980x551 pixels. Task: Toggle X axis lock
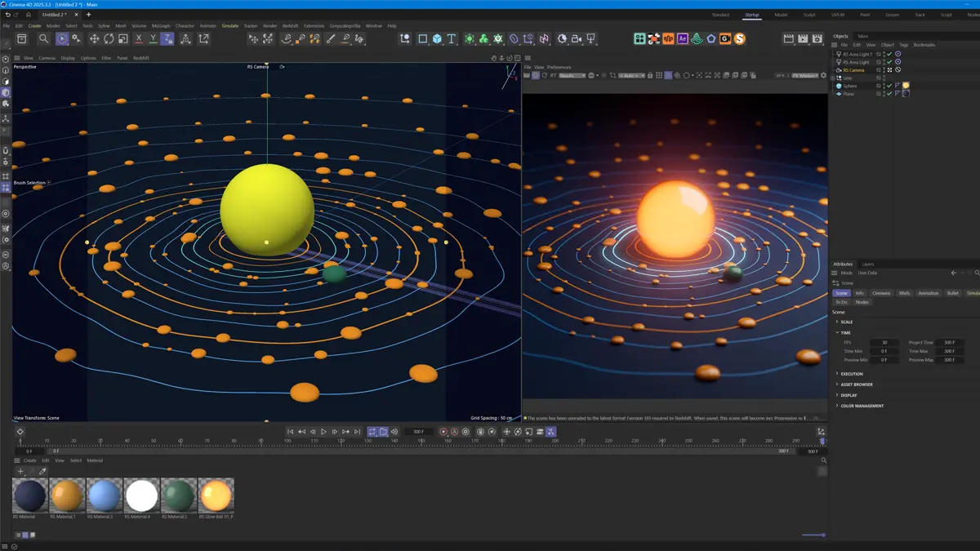[x=139, y=38]
